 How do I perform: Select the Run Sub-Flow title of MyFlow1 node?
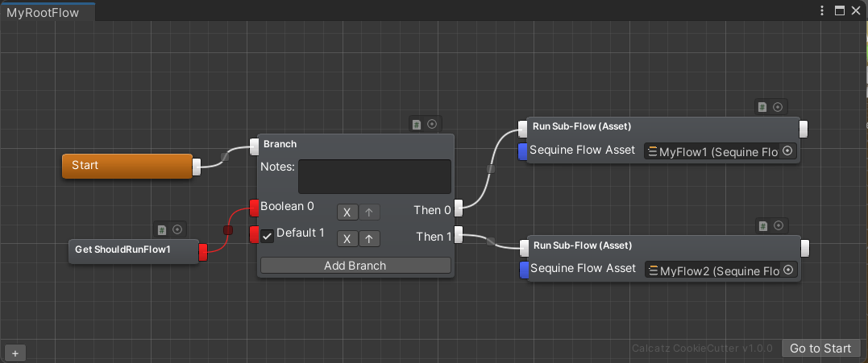(582, 126)
